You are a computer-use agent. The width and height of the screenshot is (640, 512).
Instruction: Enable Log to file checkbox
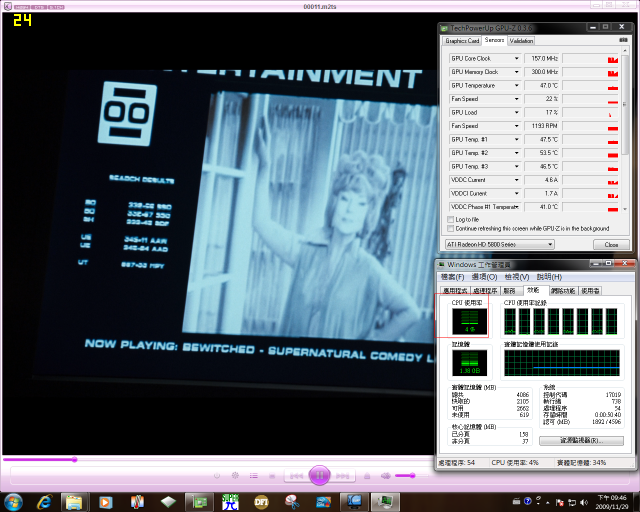[451, 219]
